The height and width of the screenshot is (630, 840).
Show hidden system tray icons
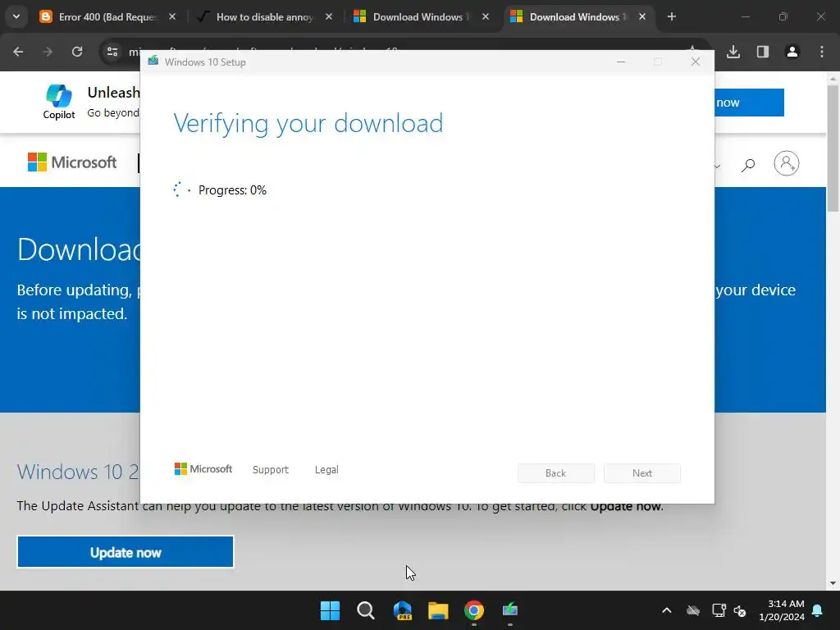pos(666,610)
